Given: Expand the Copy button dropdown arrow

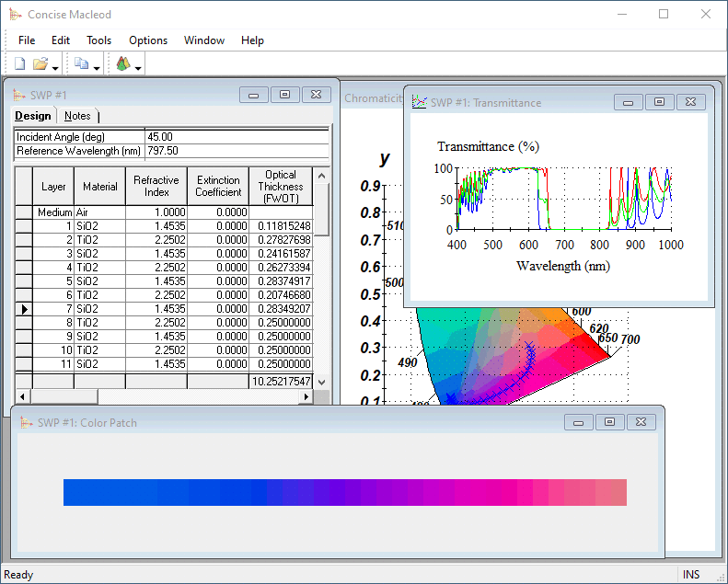Looking at the screenshot, I should (x=97, y=68).
